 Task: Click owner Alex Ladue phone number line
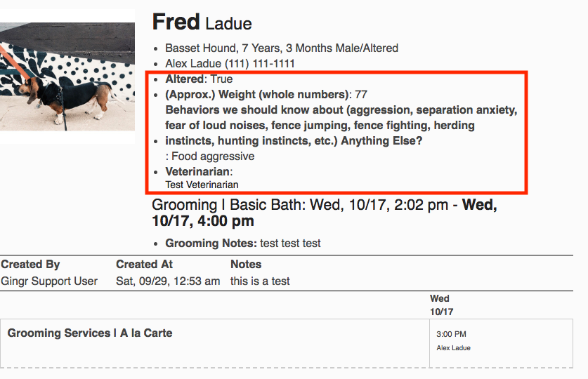point(230,64)
